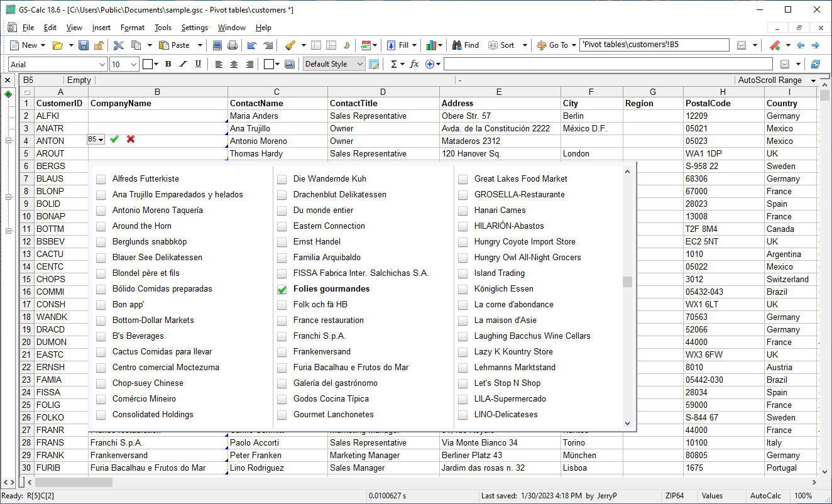Print the sheet using printer icon
The height and width of the screenshot is (504, 832).
coord(233,45)
